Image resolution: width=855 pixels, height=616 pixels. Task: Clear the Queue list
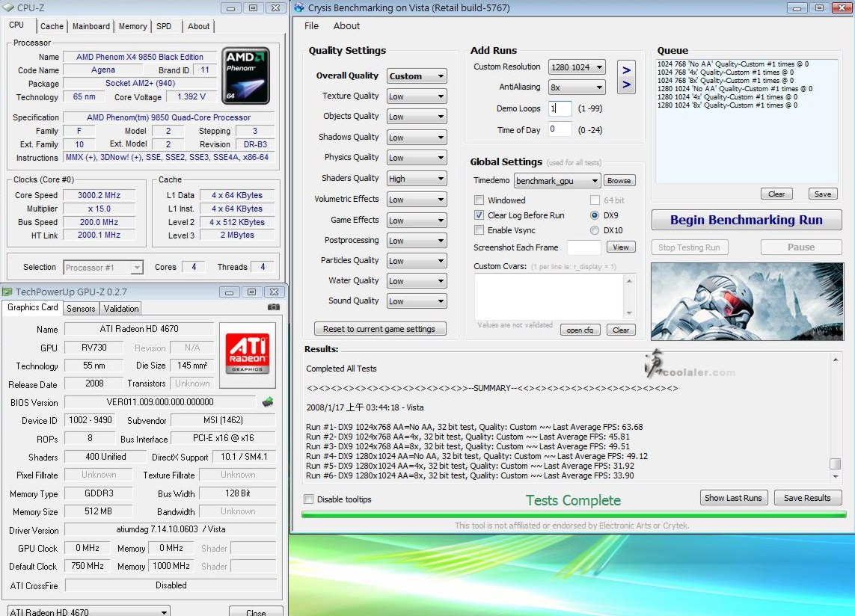click(x=776, y=194)
